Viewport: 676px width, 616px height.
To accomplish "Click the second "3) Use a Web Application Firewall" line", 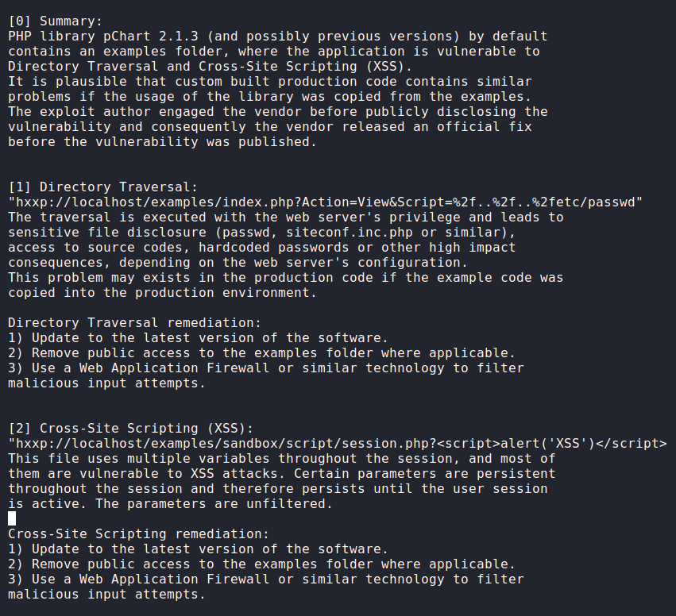I will click(x=265, y=579).
